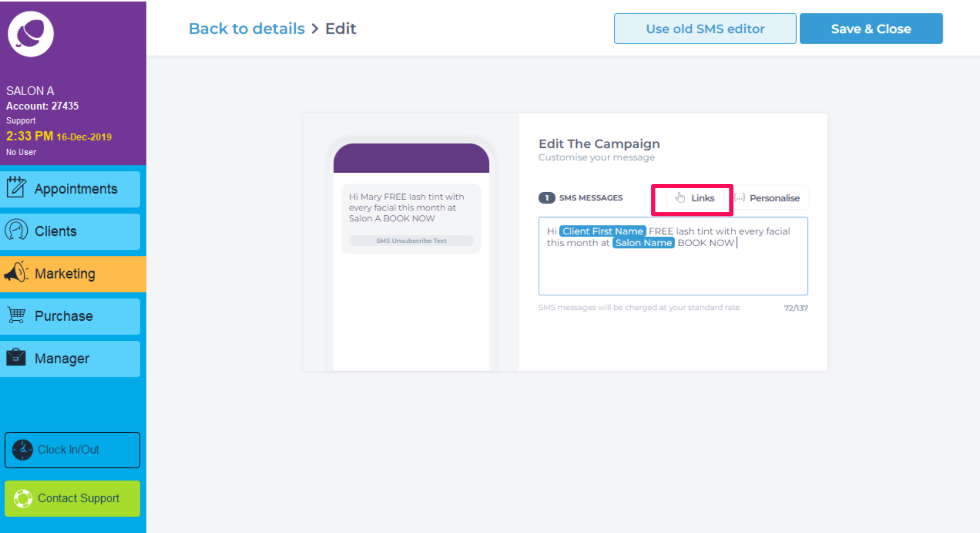The image size is (980, 533).
Task: Switch to the old SMS editor
Action: coord(705,29)
